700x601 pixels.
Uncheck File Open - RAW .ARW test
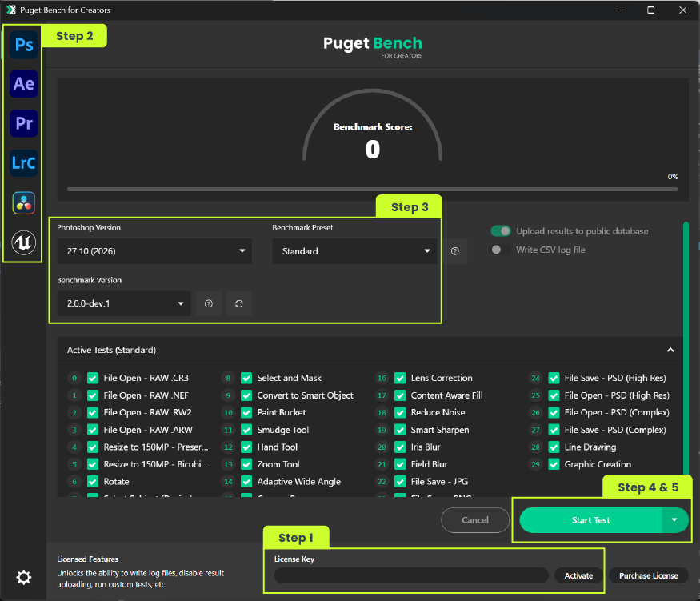point(93,430)
